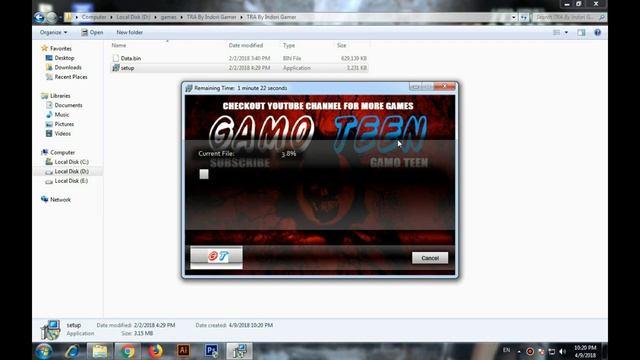Open Music library
Screen dimensions: 640x360
click(x=62, y=115)
